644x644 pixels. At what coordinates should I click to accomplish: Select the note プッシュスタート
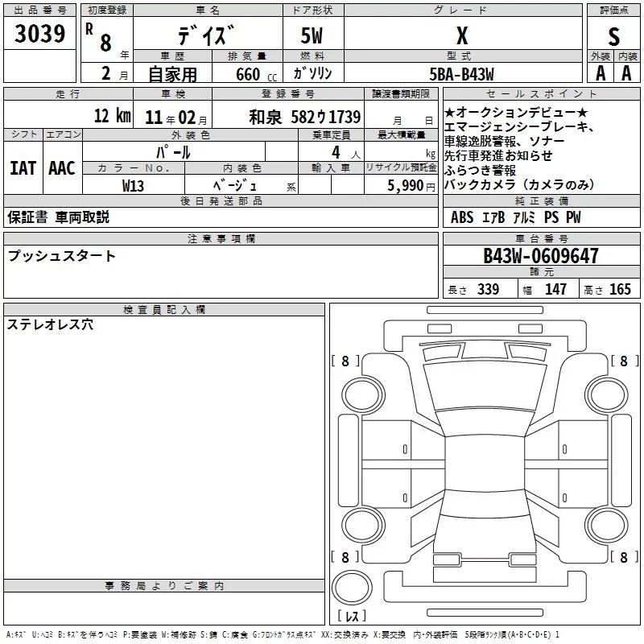click(62, 256)
